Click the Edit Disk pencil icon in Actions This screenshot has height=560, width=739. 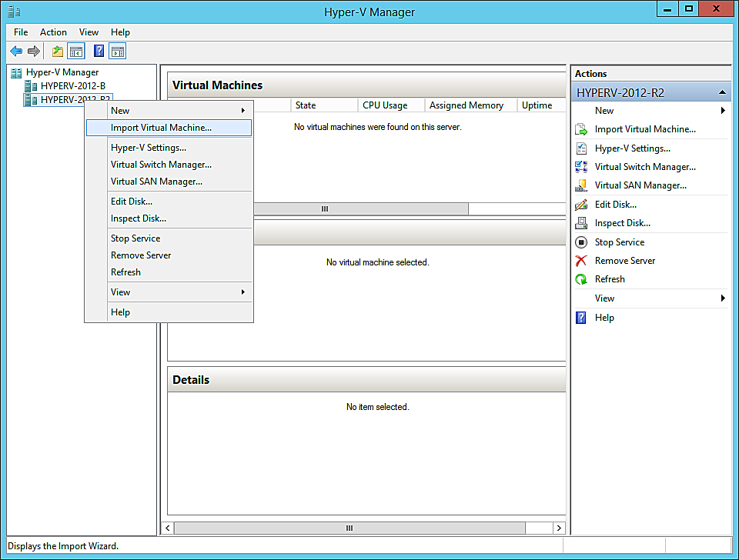point(581,205)
